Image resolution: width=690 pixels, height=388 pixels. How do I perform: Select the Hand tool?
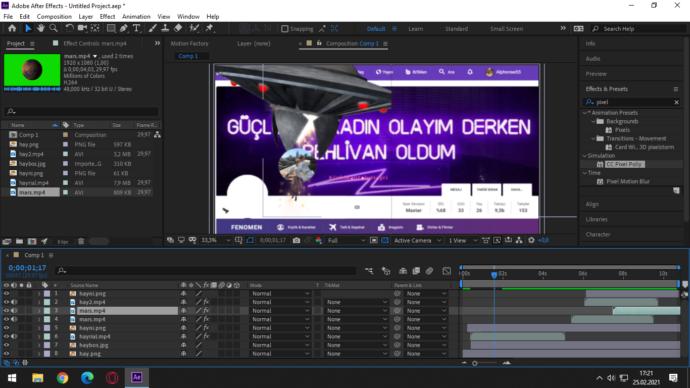pos(40,29)
